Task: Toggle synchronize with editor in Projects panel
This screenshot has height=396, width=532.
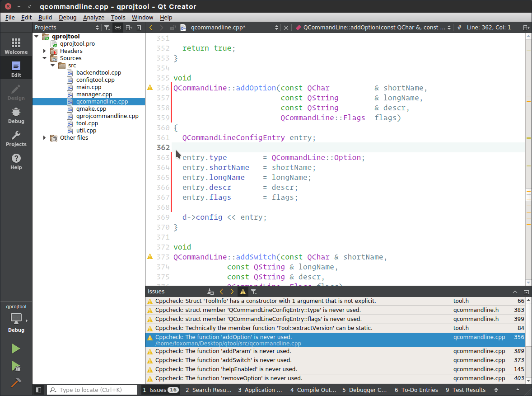Action: click(x=117, y=27)
